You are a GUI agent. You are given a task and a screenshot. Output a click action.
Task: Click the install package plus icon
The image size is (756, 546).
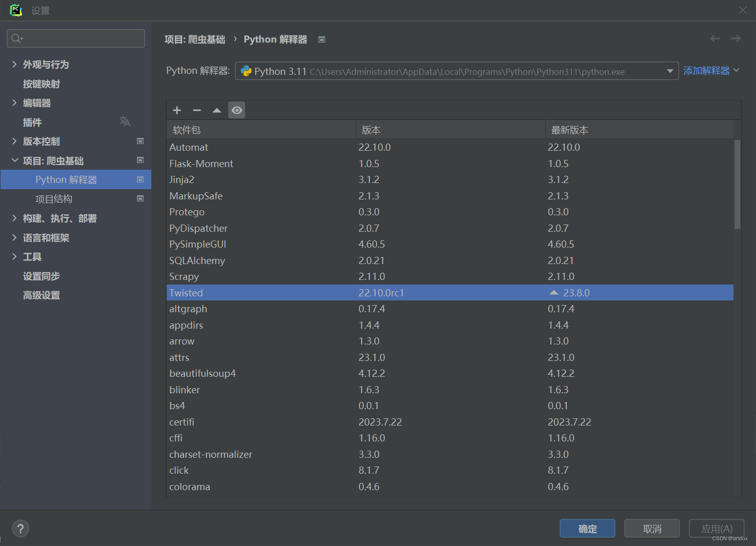point(177,110)
